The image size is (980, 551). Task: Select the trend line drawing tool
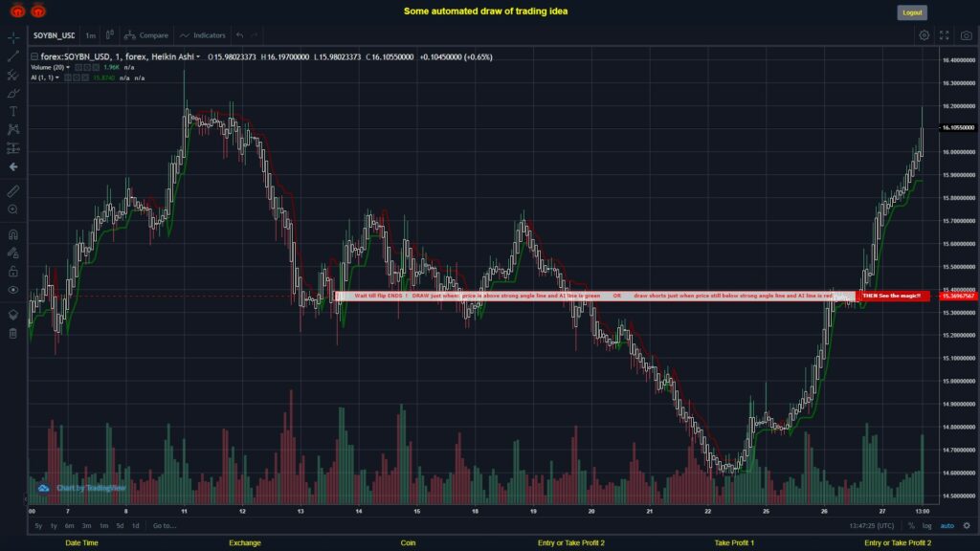coord(13,56)
